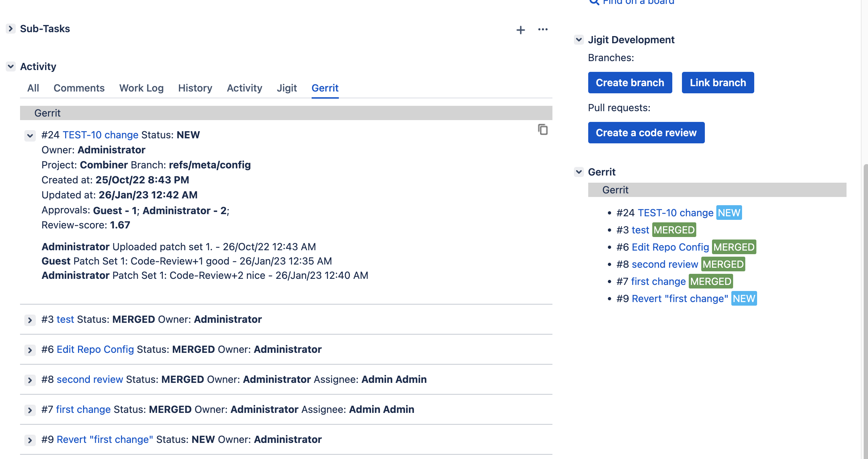The width and height of the screenshot is (868, 459).
Task: Collapse the Jigit Development panel
Action: pos(578,39)
